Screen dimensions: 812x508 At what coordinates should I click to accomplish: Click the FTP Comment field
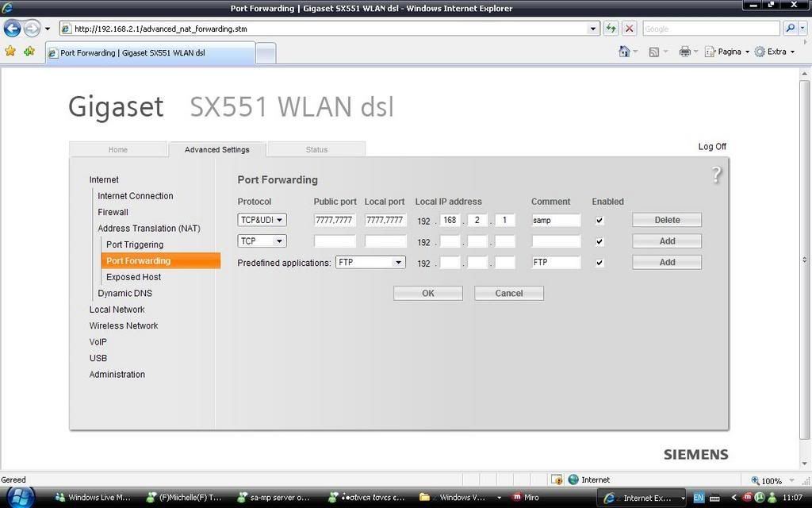556,262
